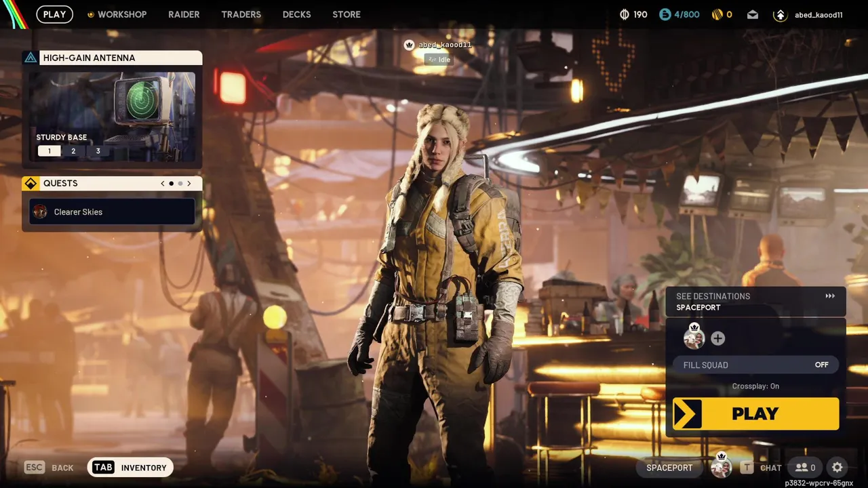Click the Clearer Skies quest giver portrait
Screen dimensions: 868x488
(40, 212)
